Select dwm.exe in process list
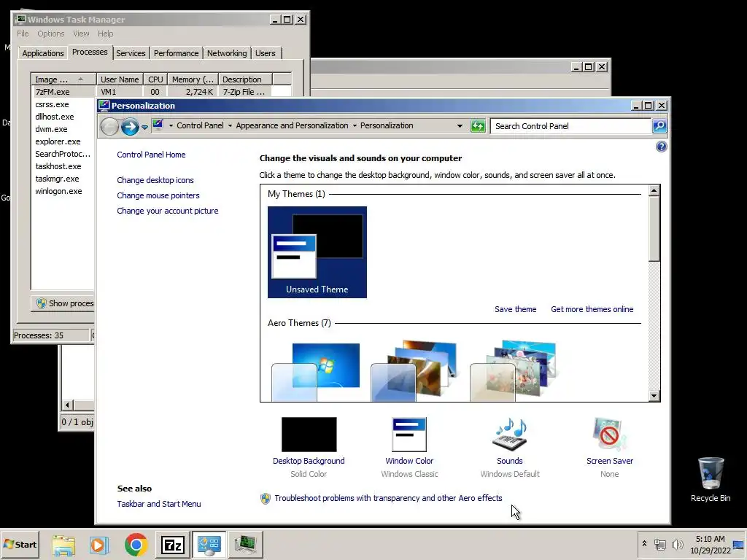This screenshot has width=747, height=560. (x=51, y=129)
